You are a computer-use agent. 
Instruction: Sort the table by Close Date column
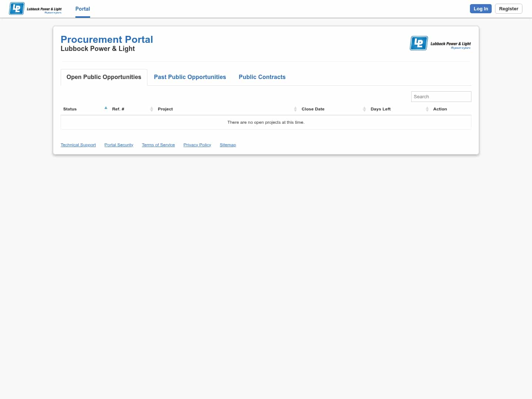(x=334, y=109)
